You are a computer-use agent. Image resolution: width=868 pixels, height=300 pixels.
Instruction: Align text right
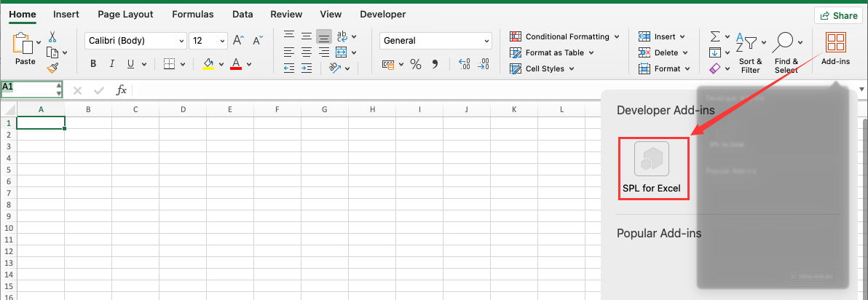(x=324, y=52)
